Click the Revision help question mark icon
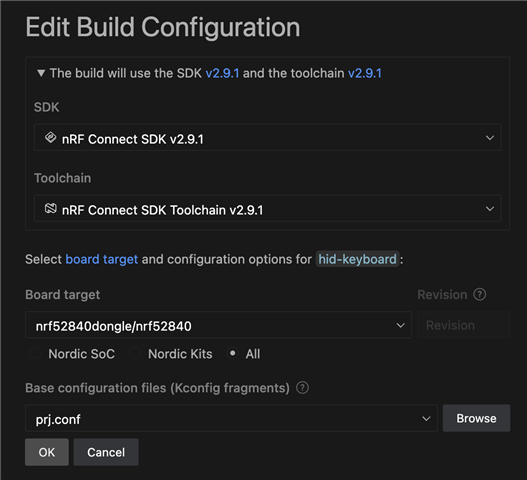This screenshot has width=527, height=480. coord(480,294)
